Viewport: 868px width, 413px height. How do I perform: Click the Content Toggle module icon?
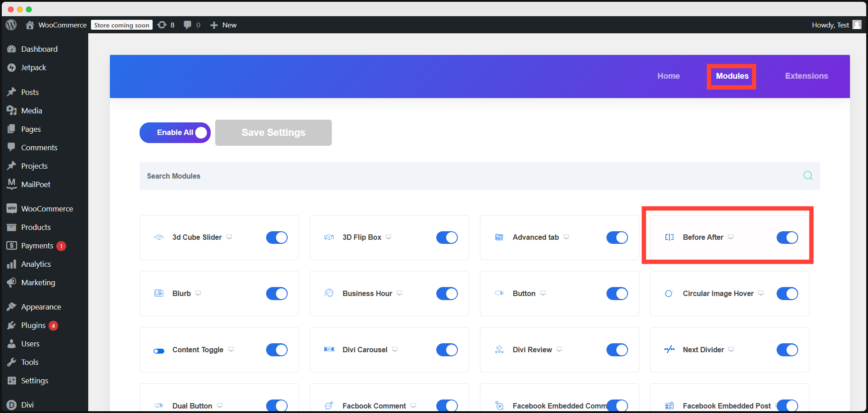tap(159, 351)
